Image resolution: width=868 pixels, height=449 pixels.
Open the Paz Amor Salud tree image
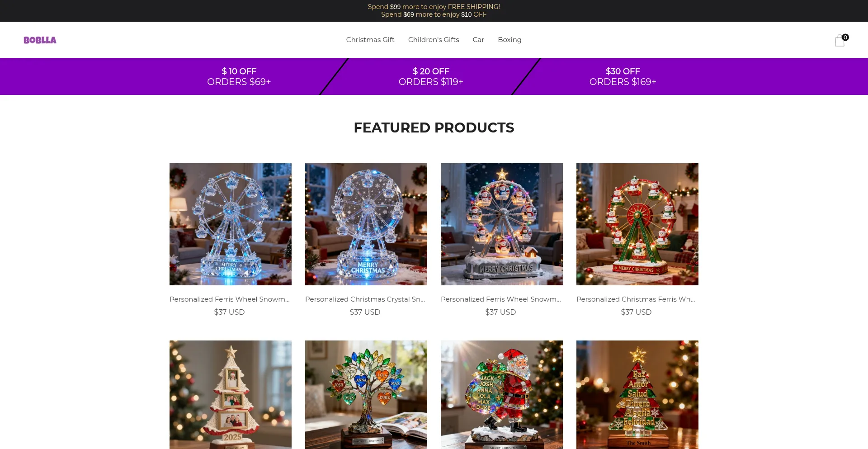pyautogui.click(x=637, y=395)
